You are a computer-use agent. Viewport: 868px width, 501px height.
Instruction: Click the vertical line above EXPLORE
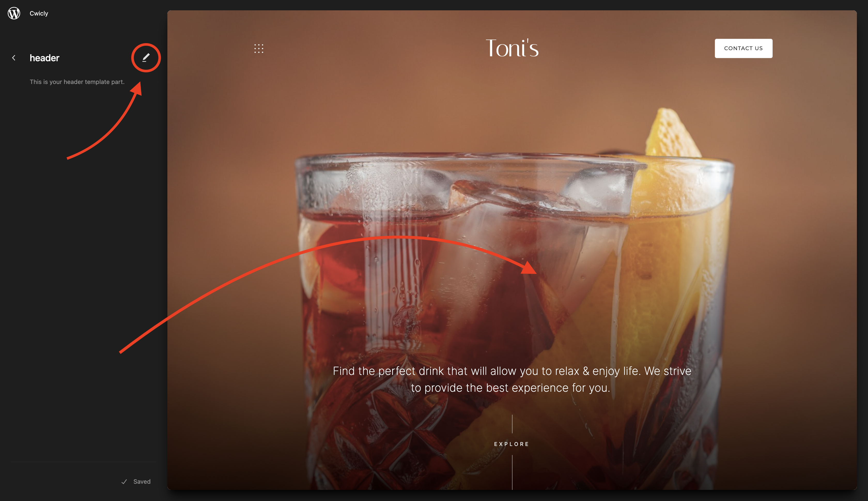pyautogui.click(x=512, y=424)
